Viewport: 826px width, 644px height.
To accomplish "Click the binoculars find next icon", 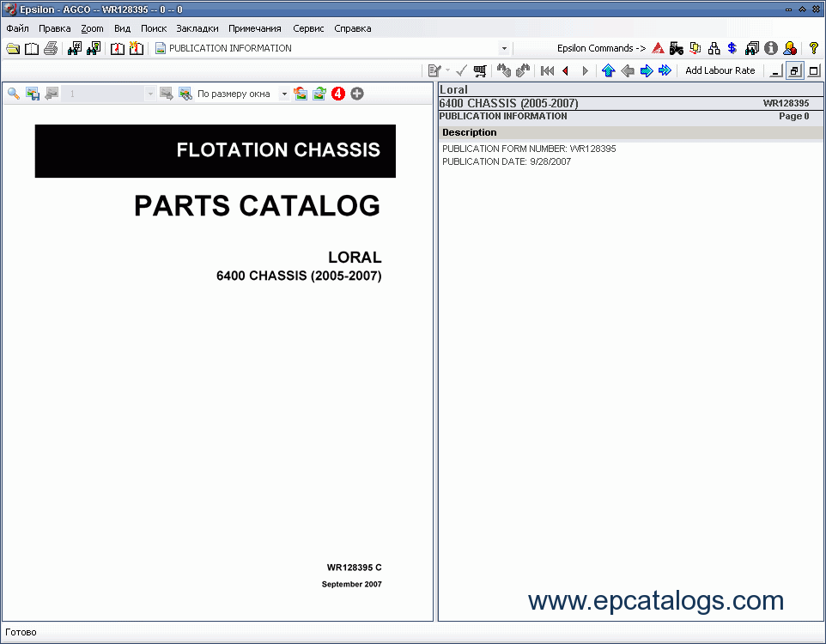I will coord(523,70).
